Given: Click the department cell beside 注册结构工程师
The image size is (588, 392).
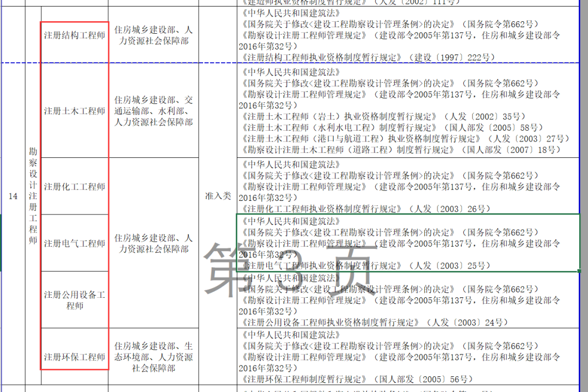Looking at the screenshot, I should [154, 35].
